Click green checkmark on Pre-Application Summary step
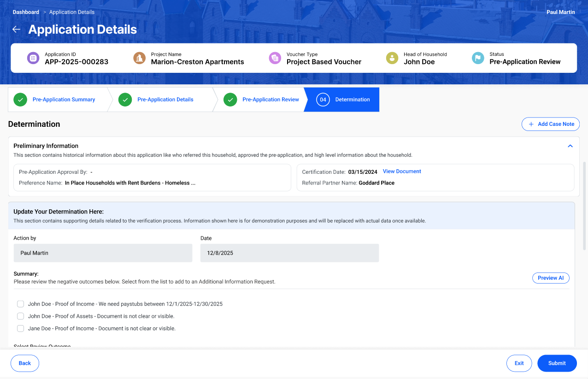Image resolution: width=588 pixels, height=379 pixels. coord(20,100)
